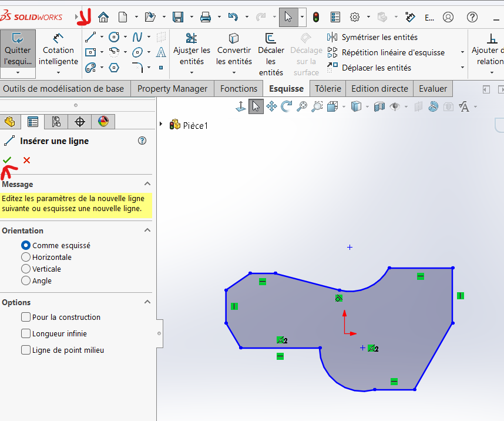
Task: Switch to Evaluer tab
Action: tap(433, 89)
